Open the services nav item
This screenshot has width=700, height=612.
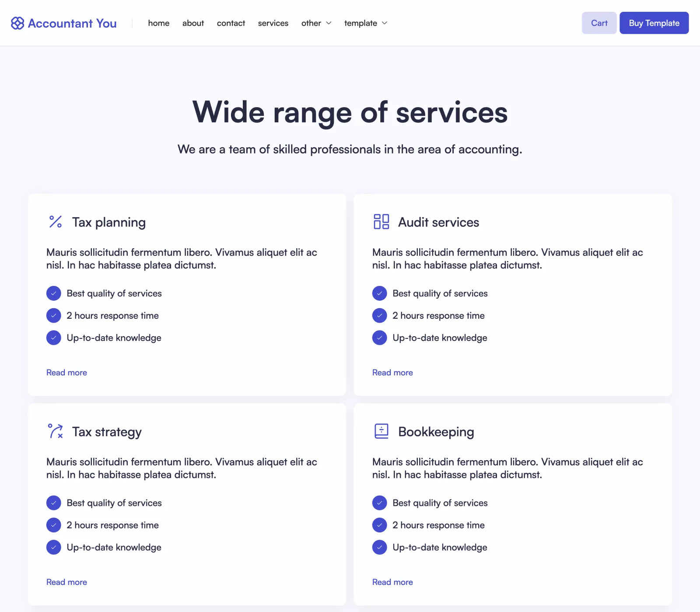[273, 23]
